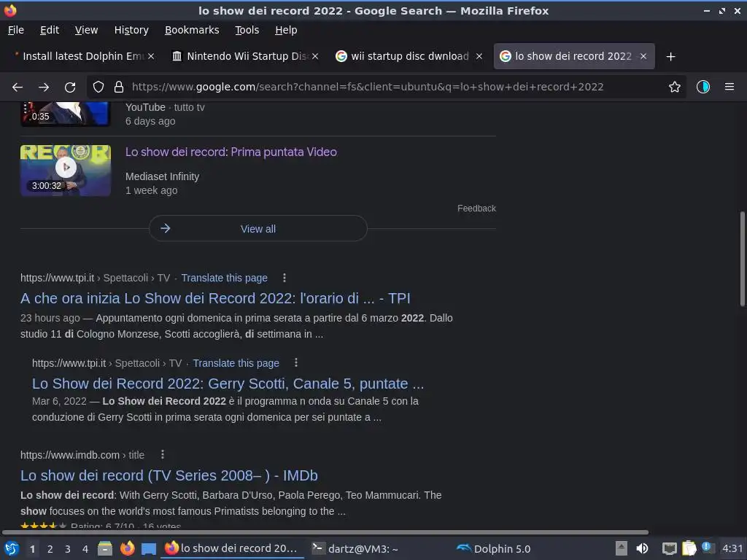Switch to workspace 1 in taskbar
747x560 pixels.
tap(32, 549)
